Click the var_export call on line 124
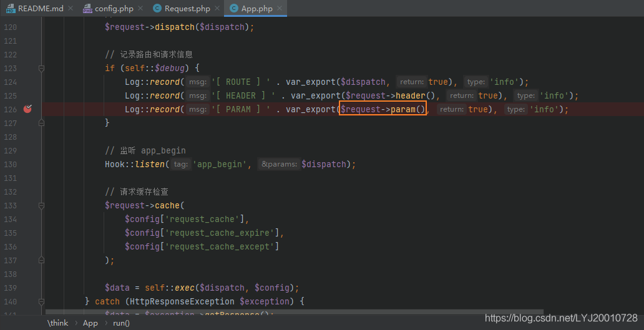The image size is (644, 330). coord(311,82)
